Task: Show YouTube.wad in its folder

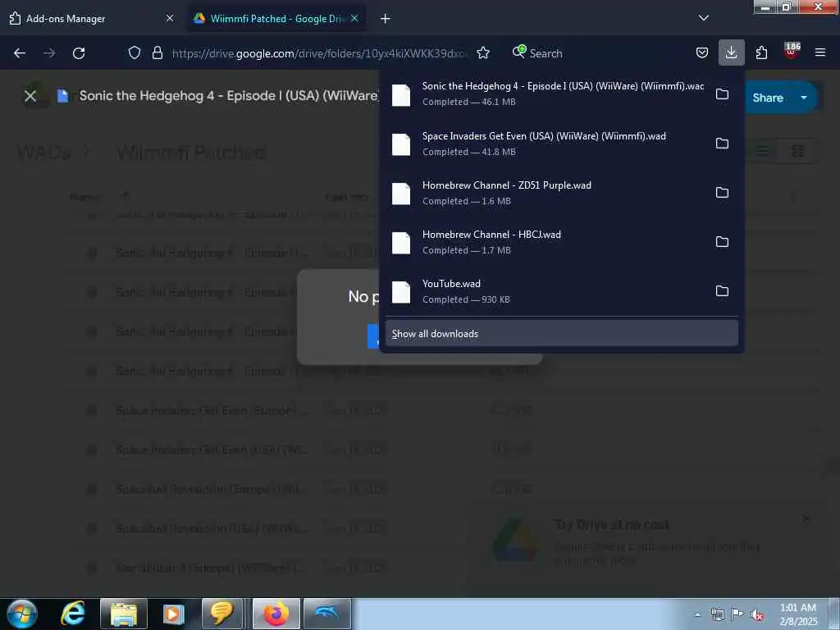Action: (722, 291)
